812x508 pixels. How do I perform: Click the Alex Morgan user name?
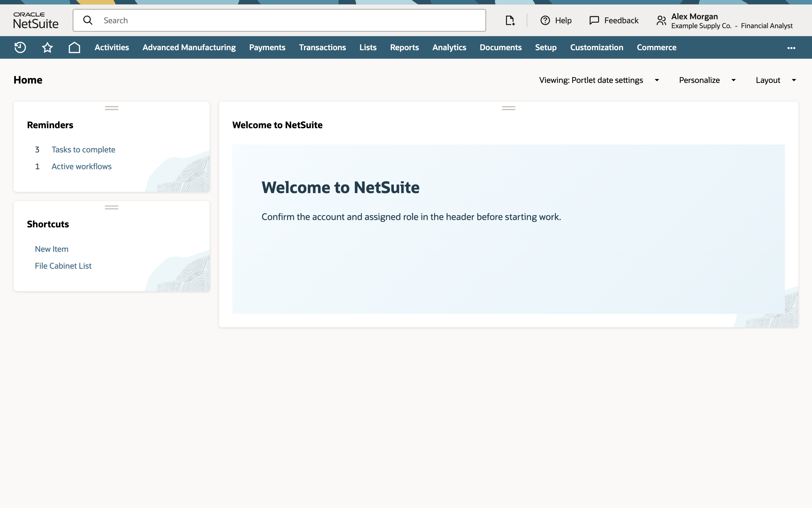[694, 16]
